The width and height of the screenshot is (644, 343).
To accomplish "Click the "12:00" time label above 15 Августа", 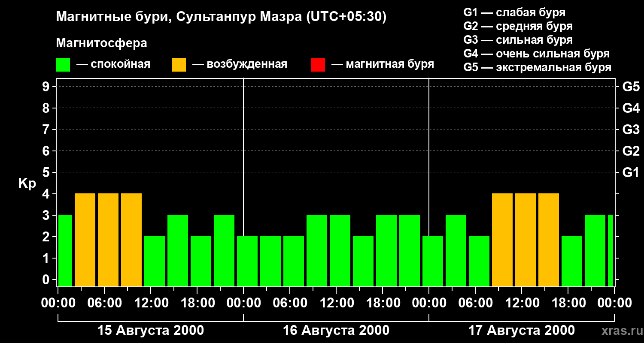I will point(151,303).
